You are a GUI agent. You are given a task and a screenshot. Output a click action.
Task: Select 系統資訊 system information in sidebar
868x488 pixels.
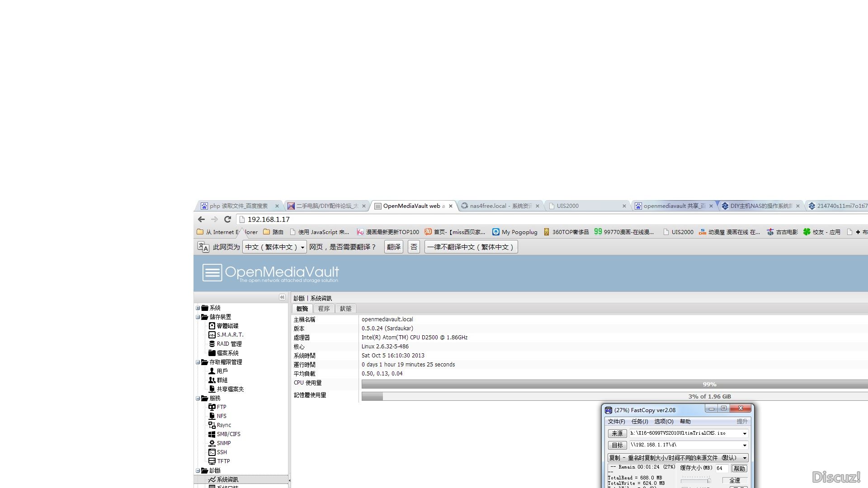click(x=223, y=479)
